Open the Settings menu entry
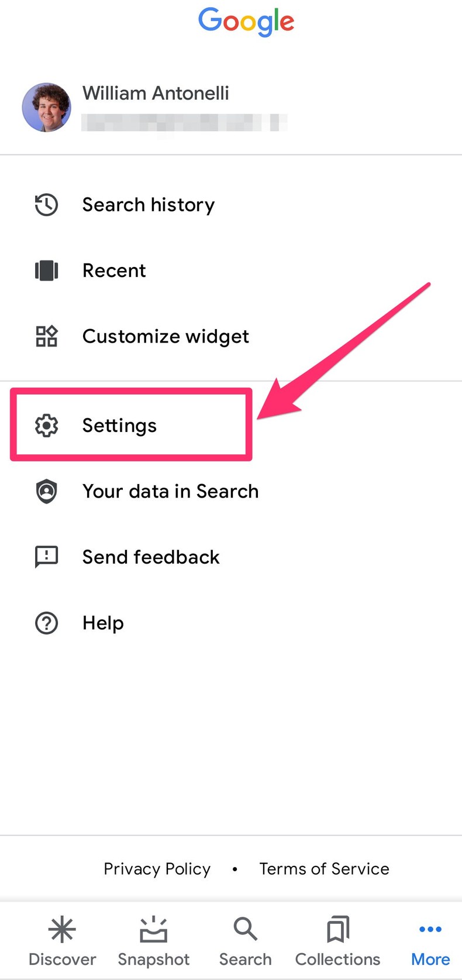Viewport: 462px width, 980px height. pos(119,426)
